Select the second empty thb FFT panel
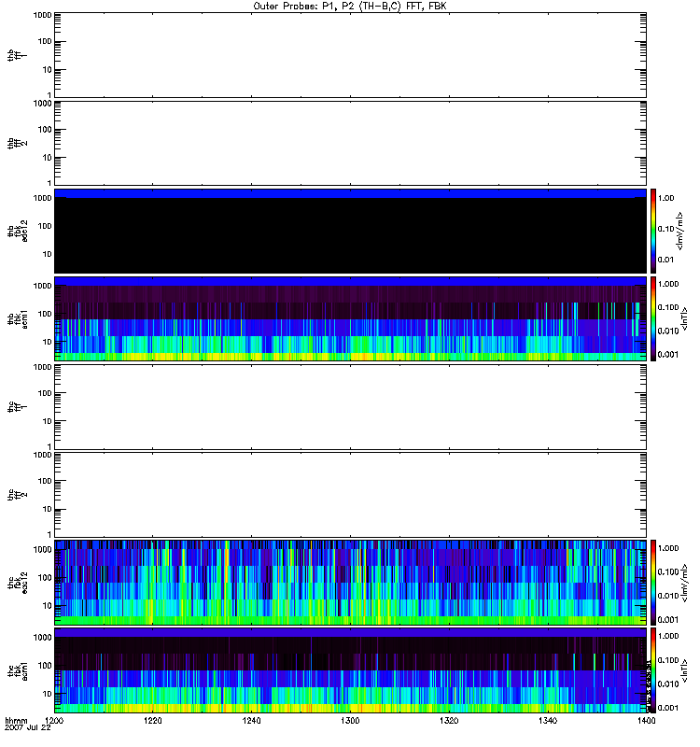 click(351, 142)
